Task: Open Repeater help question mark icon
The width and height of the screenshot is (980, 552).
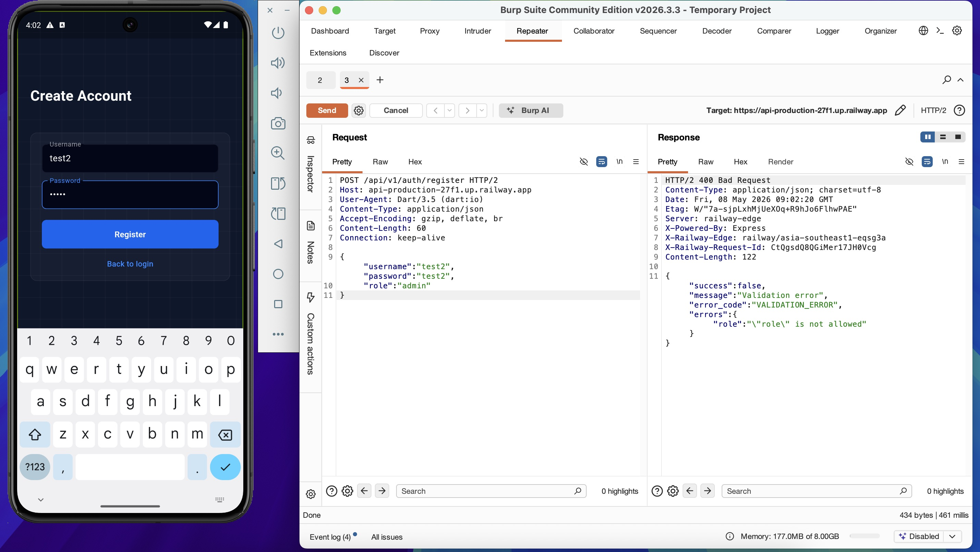Action: click(x=959, y=110)
